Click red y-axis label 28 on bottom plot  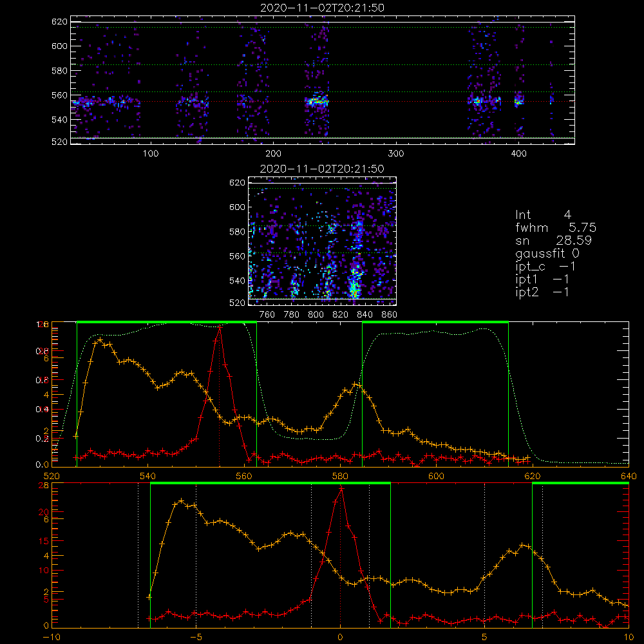point(44,486)
